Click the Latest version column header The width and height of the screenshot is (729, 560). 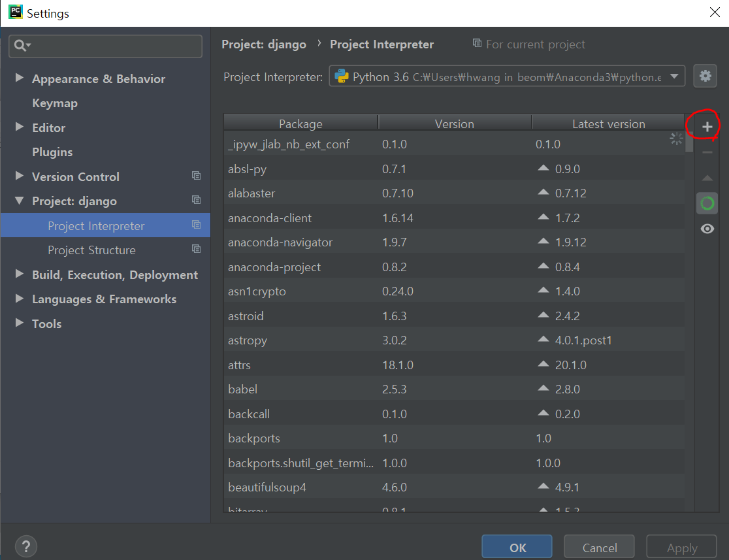[x=609, y=124]
